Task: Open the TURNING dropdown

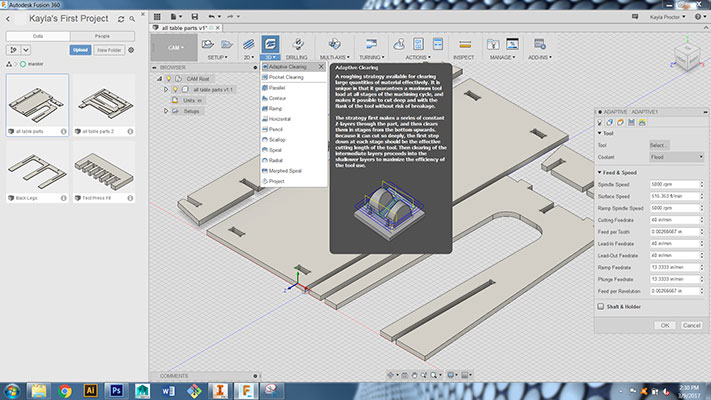Action: click(371, 58)
